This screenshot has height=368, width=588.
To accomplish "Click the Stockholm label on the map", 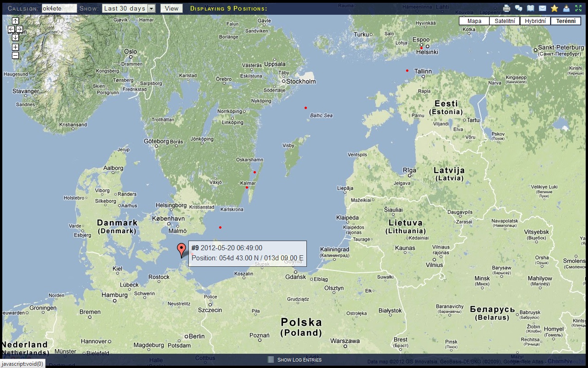I will pyautogui.click(x=301, y=81).
